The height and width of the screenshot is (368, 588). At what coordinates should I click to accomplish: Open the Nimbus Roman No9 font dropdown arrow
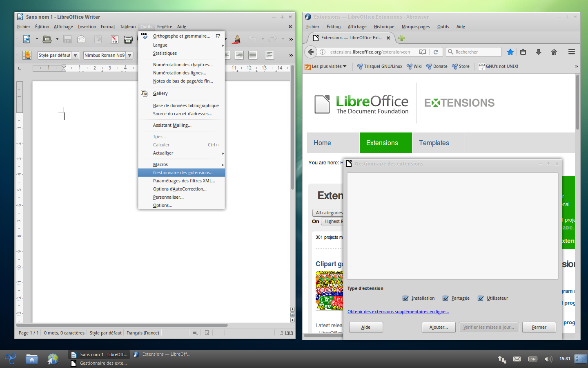coord(129,55)
